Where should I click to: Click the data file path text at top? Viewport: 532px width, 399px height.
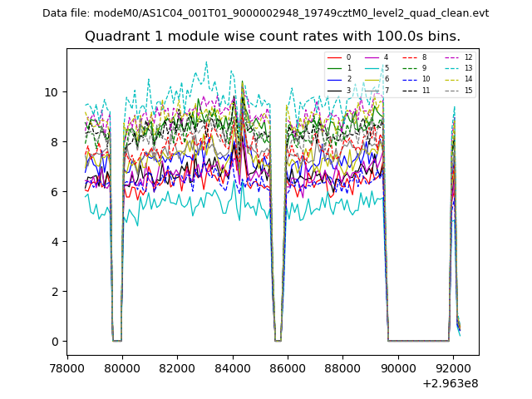click(x=265, y=13)
